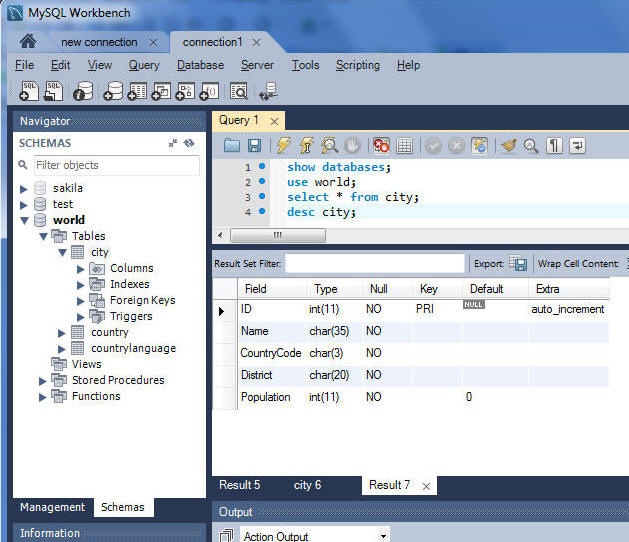Expand the countrylanguage table
This screenshot has height=542, width=629.
coord(61,349)
